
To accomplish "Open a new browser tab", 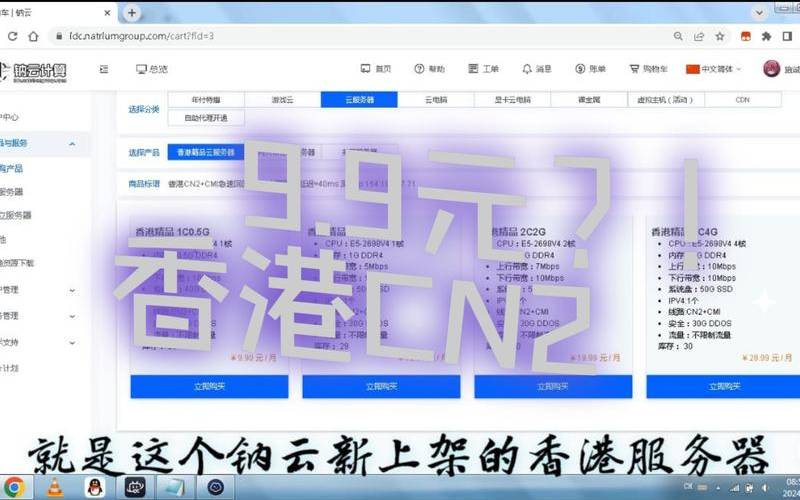I will [x=132, y=13].
